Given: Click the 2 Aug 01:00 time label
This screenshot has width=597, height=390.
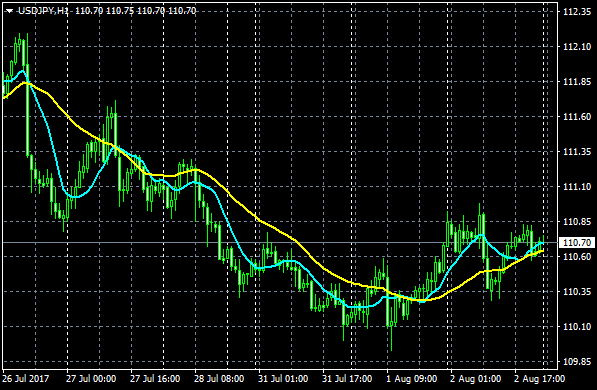Looking at the screenshot, I should coord(476,379).
